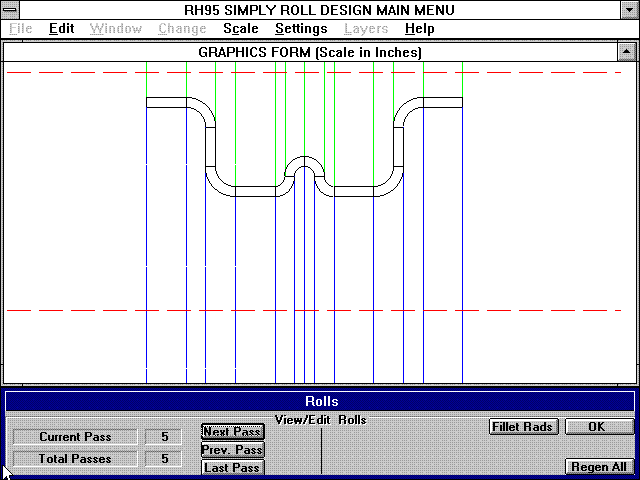Open the Layers menu

point(366,29)
